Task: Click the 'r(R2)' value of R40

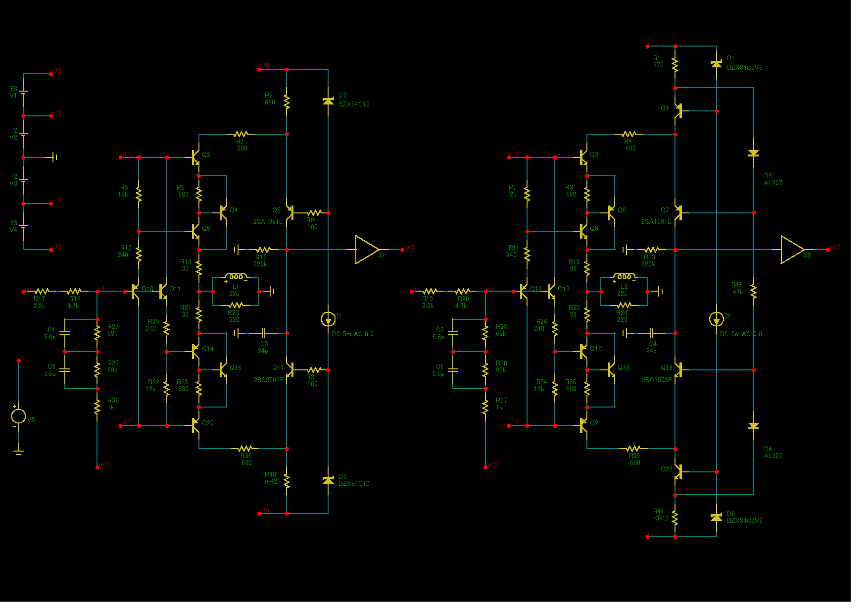Action: 272,481
